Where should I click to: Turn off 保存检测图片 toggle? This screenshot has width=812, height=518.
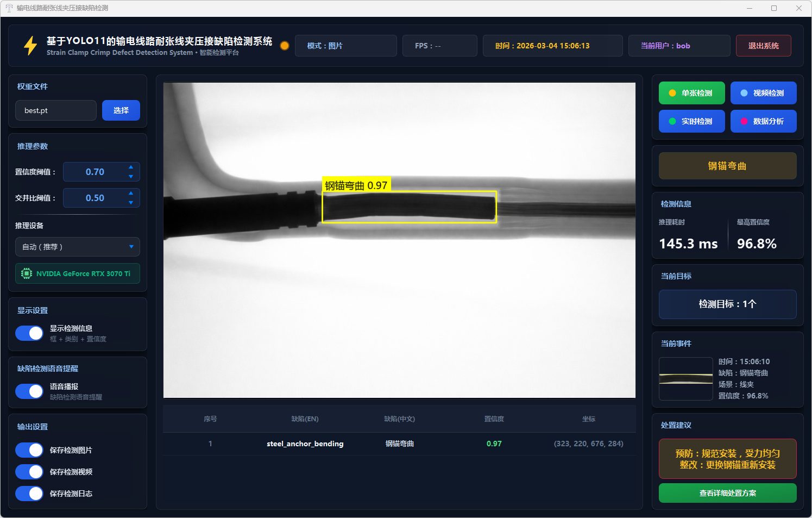click(x=29, y=450)
